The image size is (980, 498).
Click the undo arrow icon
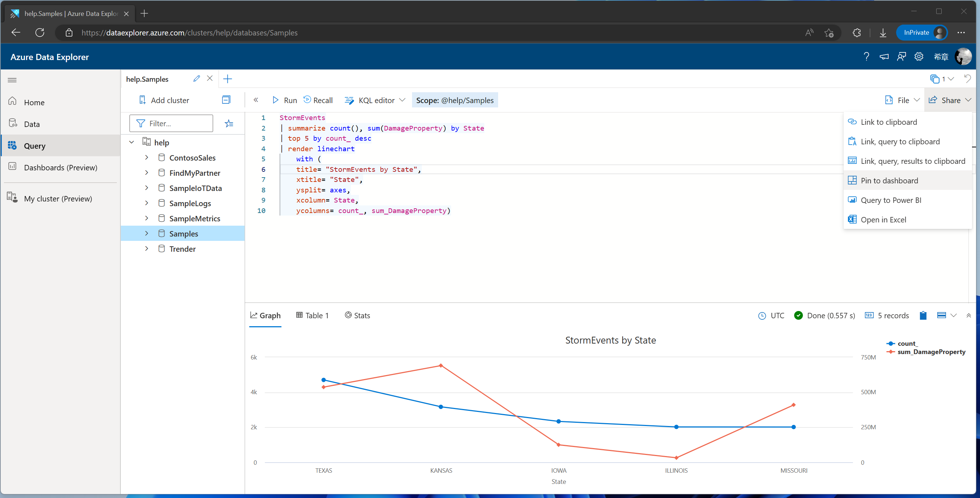(967, 79)
